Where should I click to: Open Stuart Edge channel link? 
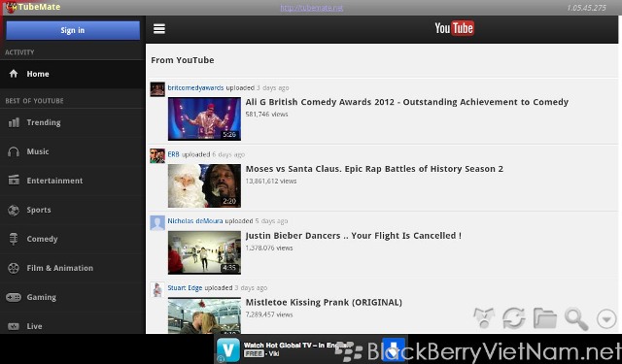(x=185, y=288)
